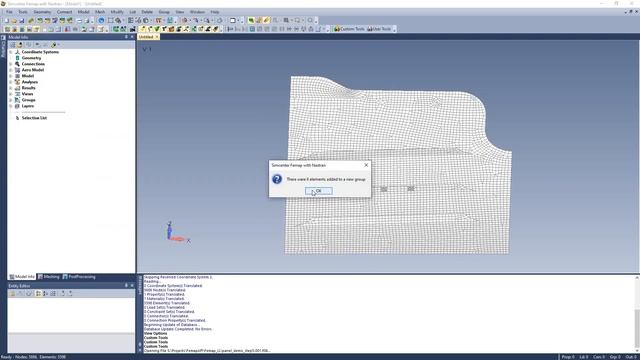Image resolution: width=640 pixels, height=360 pixels.
Task: Expand the Model tree node
Action: point(11,76)
